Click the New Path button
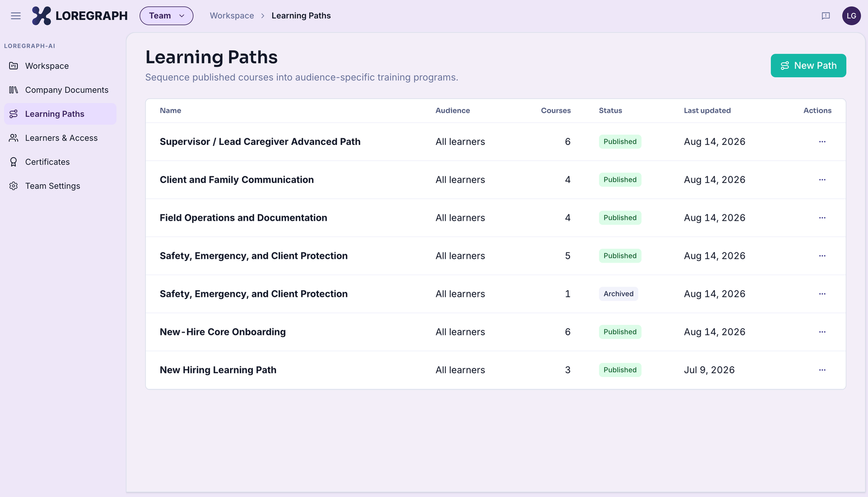This screenshot has height=497, width=868. pos(808,66)
